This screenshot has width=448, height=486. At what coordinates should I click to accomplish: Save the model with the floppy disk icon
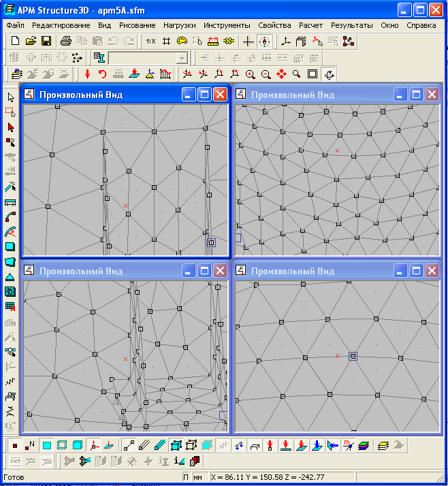click(x=46, y=41)
